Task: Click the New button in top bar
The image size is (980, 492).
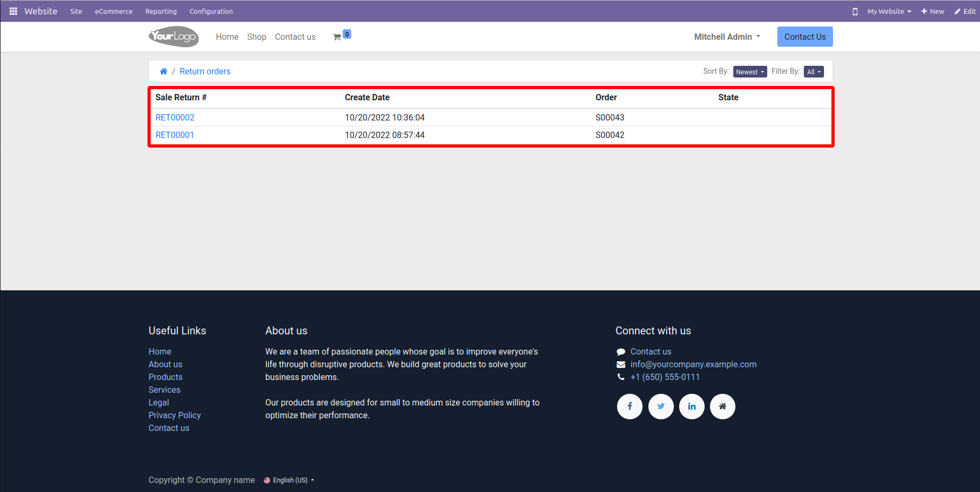Action: coord(933,11)
